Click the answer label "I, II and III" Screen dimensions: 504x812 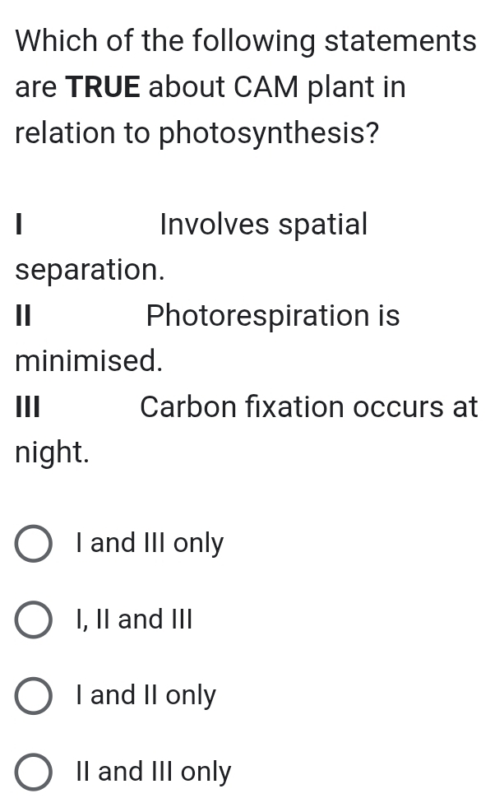click(x=133, y=619)
